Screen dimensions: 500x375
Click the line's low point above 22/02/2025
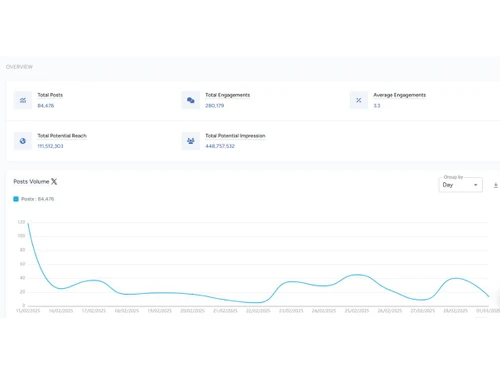pos(258,303)
